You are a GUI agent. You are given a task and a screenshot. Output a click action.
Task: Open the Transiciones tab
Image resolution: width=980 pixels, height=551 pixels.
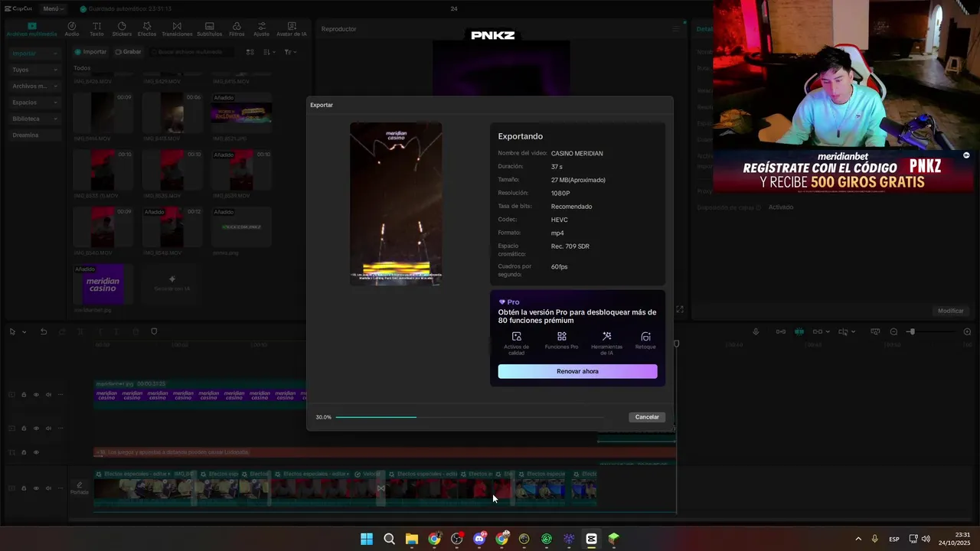(x=177, y=29)
